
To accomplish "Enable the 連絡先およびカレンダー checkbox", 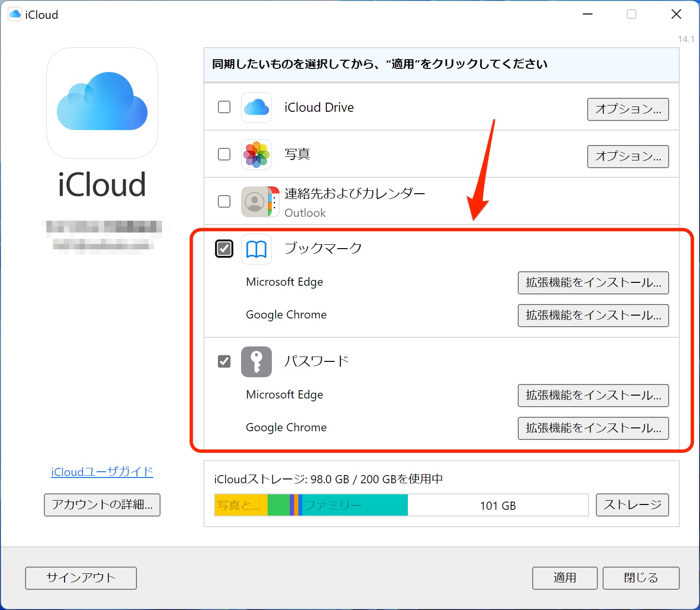I will (x=224, y=201).
